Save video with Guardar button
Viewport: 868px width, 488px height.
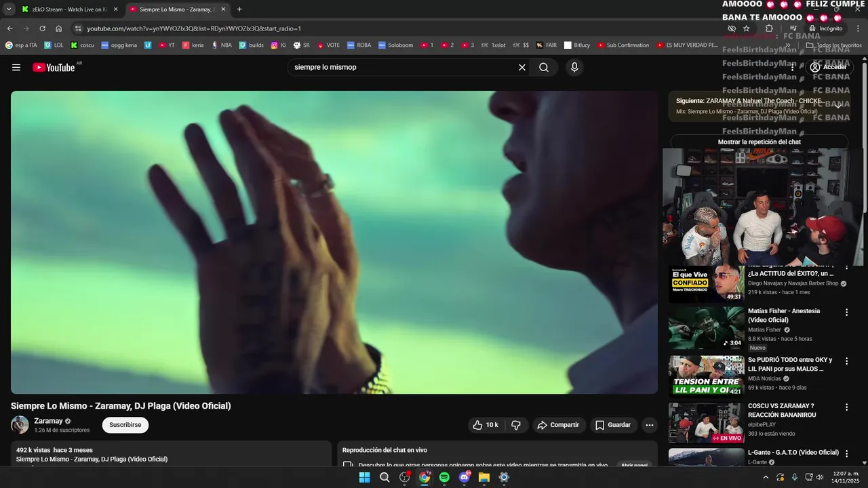(613, 425)
